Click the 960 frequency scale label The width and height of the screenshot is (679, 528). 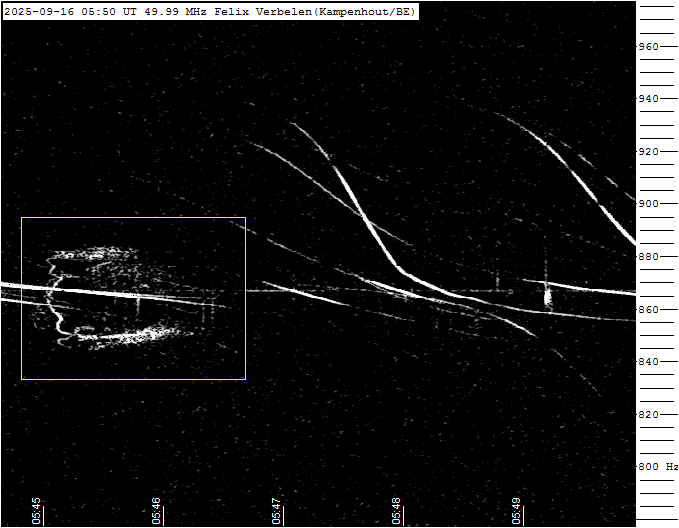click(x=649, y=47)
